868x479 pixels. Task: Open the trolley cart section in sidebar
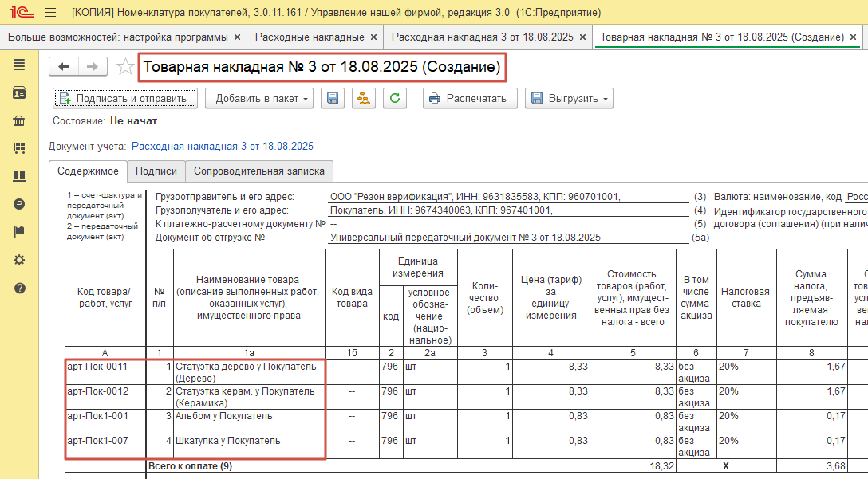pos(19,148)
